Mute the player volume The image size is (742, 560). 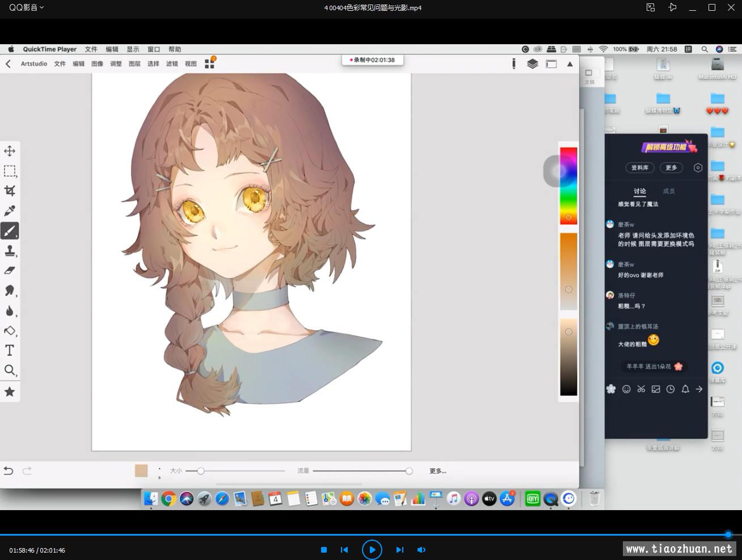[421, 550]
